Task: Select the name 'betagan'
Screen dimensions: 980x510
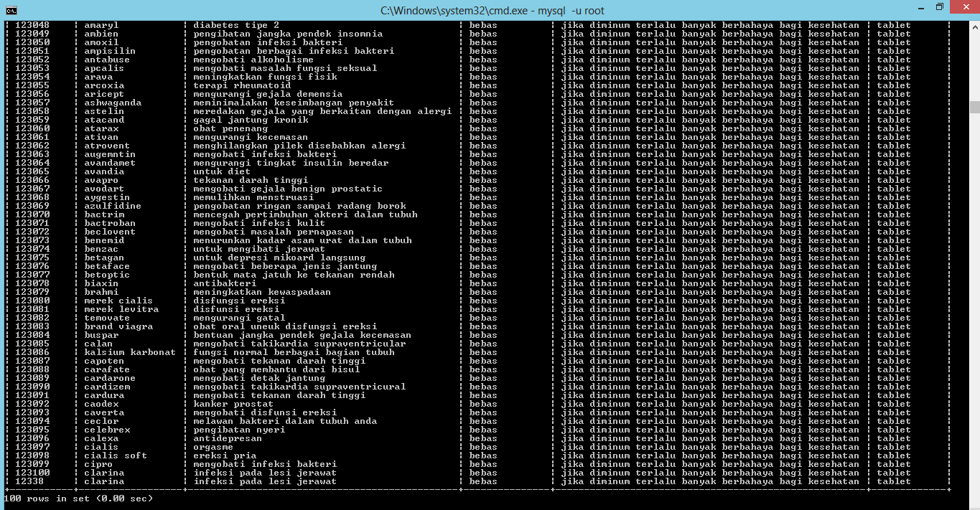Action: [x=104, y=258]
